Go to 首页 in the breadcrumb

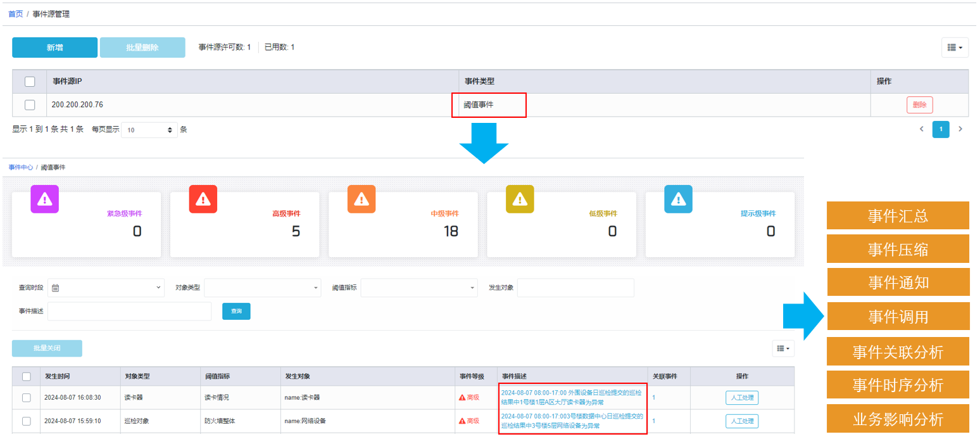pos(16,14)
